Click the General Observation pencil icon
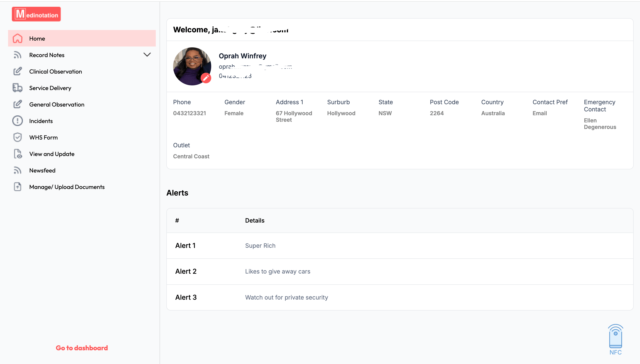 coord(18,104)
